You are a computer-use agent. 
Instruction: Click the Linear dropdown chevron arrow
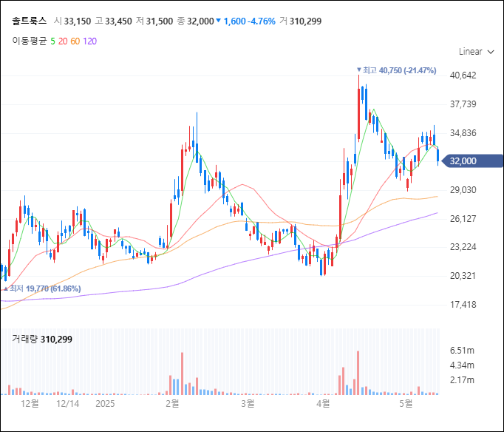coord(491,52)
